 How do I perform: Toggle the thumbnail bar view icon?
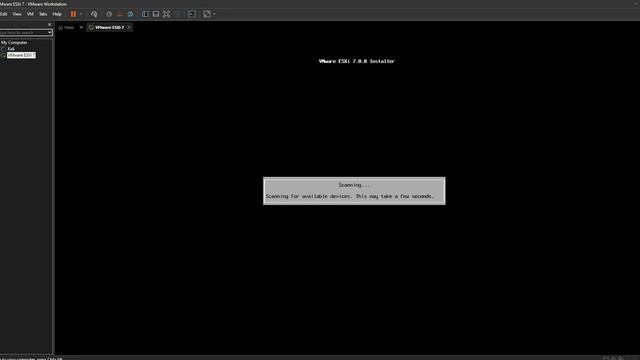[156, 14]
